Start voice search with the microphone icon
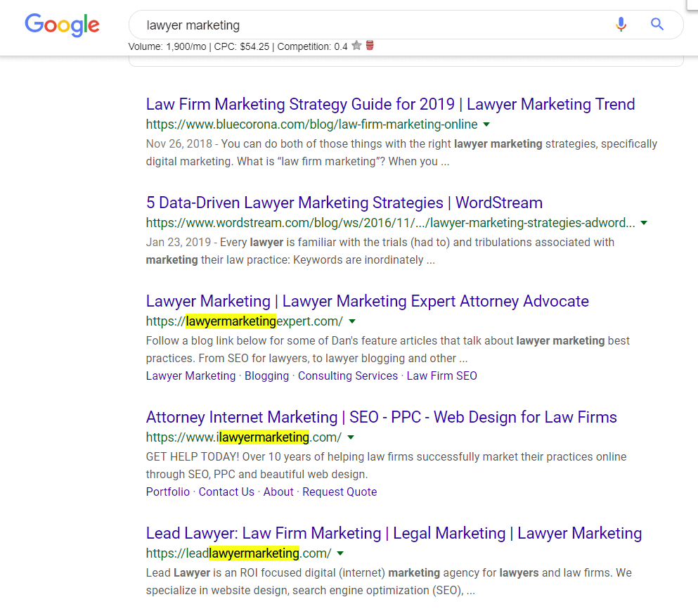Viewport: 698px width, 616px height. pyautogui.click(x=621, y=25)
